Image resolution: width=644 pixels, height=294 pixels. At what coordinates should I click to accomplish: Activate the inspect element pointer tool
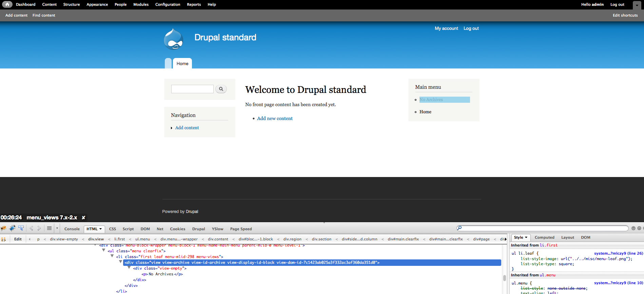pos(21,228)
